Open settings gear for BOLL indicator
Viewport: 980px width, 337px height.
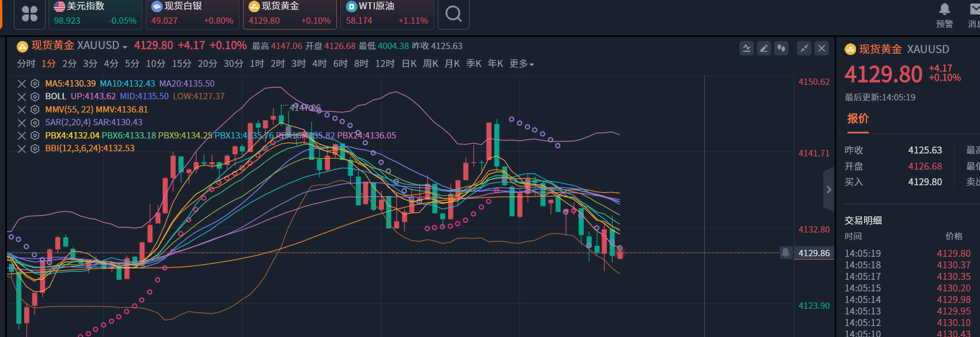[35, 97]
